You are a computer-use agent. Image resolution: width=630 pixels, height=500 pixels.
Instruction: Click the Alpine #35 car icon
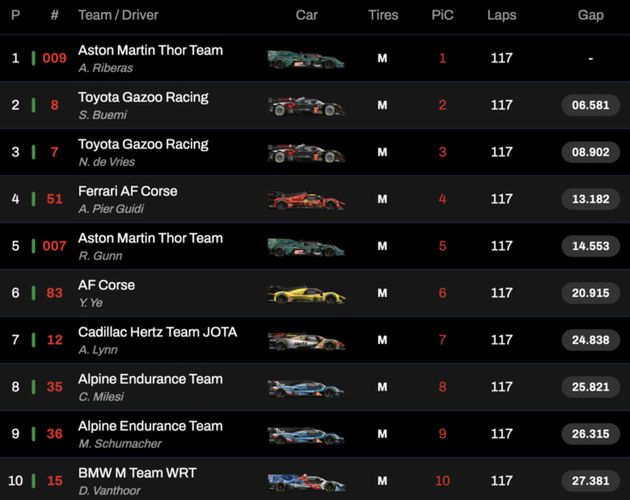pos(306,388)
